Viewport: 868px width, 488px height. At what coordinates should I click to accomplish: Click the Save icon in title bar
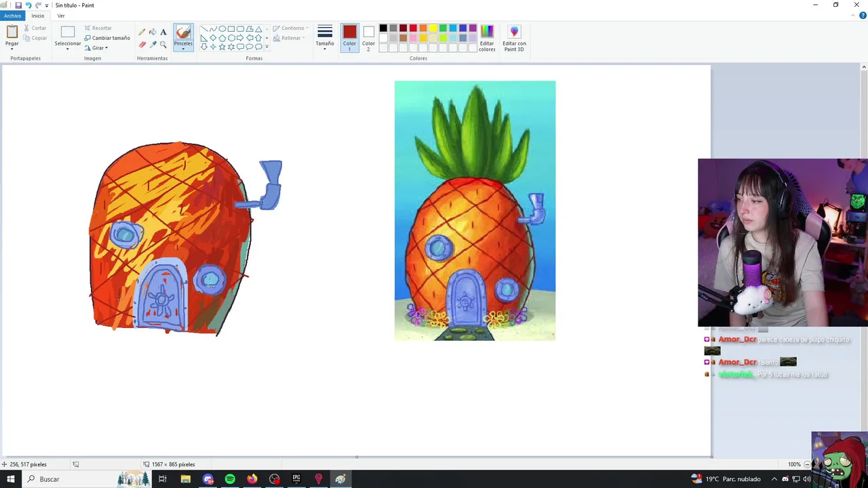pos(18,5)
